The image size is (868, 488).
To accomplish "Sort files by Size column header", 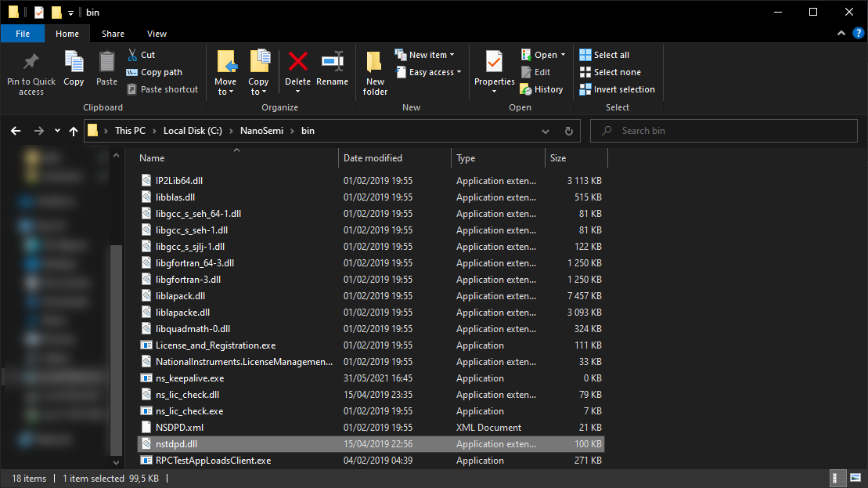I will pos(576,158).
